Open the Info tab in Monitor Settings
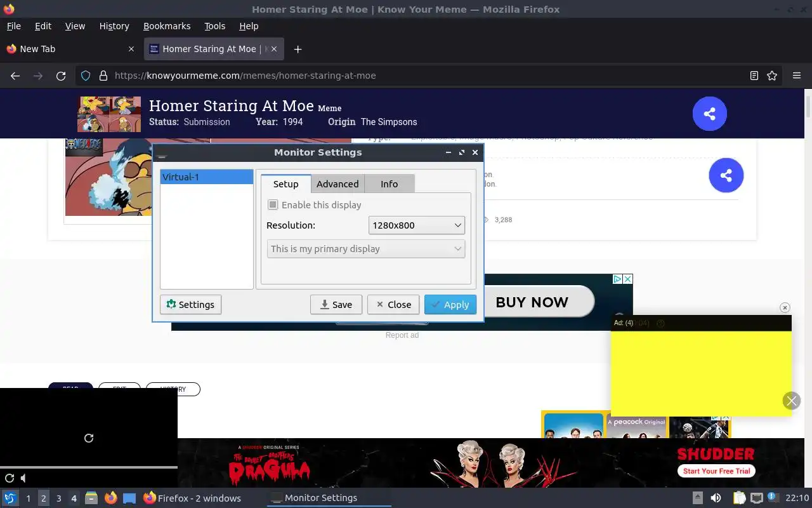 389,184
